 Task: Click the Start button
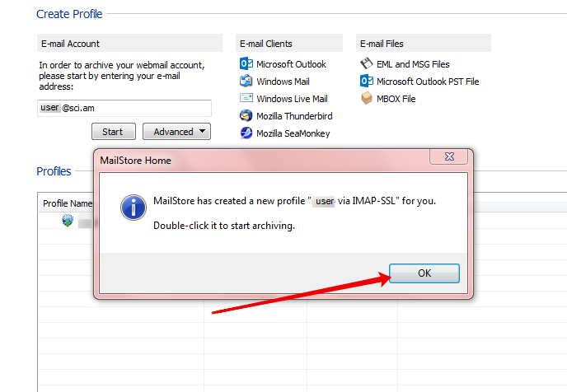[114, 132]
